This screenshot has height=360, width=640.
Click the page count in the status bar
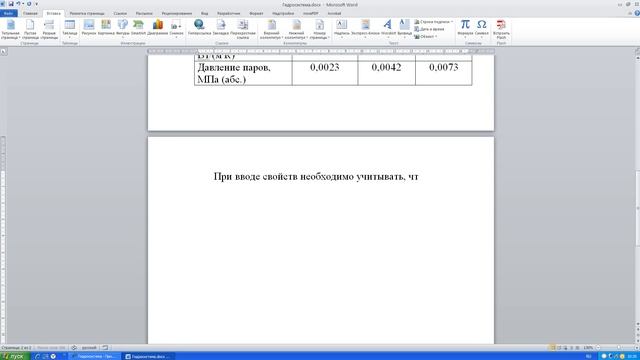(x=16, y=348)
